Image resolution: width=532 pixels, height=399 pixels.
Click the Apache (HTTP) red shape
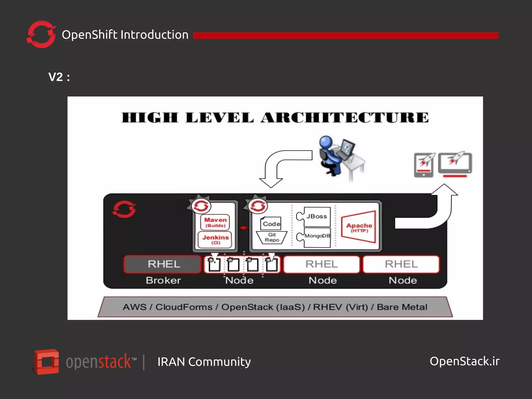(359, 227)
